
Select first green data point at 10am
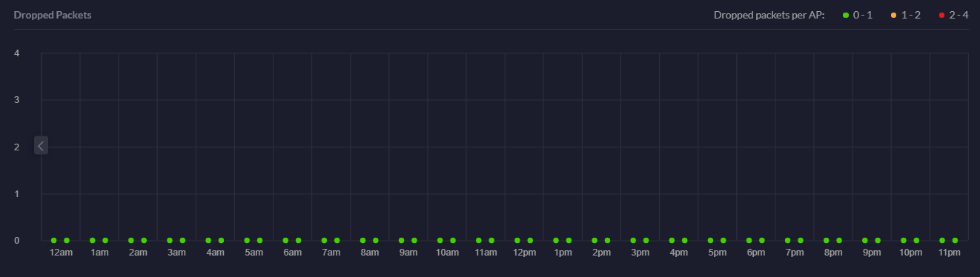(x=440, y=240)
